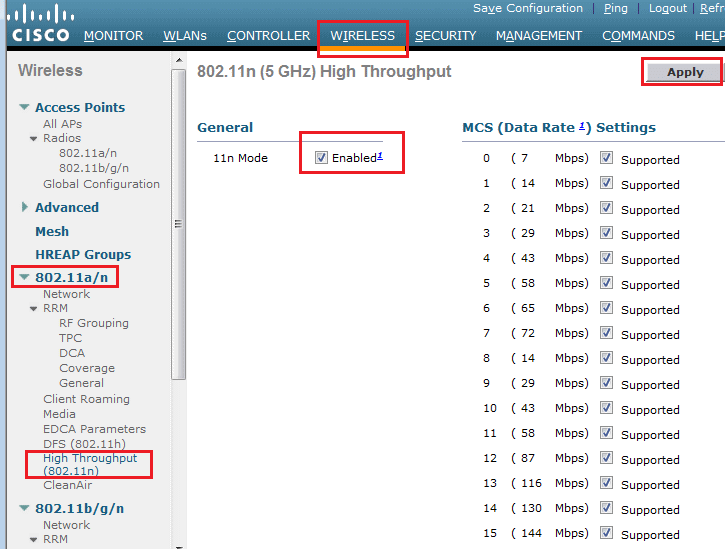Screen dimensions: 727x549
Task: Collapse the 802.11b/g/n section arrow
Action: click(24, 508)
